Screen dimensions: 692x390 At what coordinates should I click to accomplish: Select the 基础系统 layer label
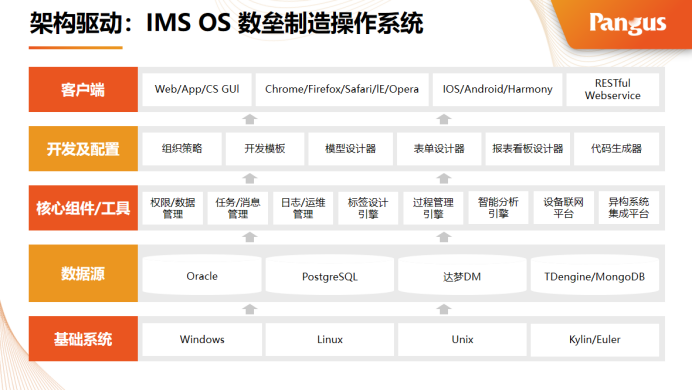[83, 339]
